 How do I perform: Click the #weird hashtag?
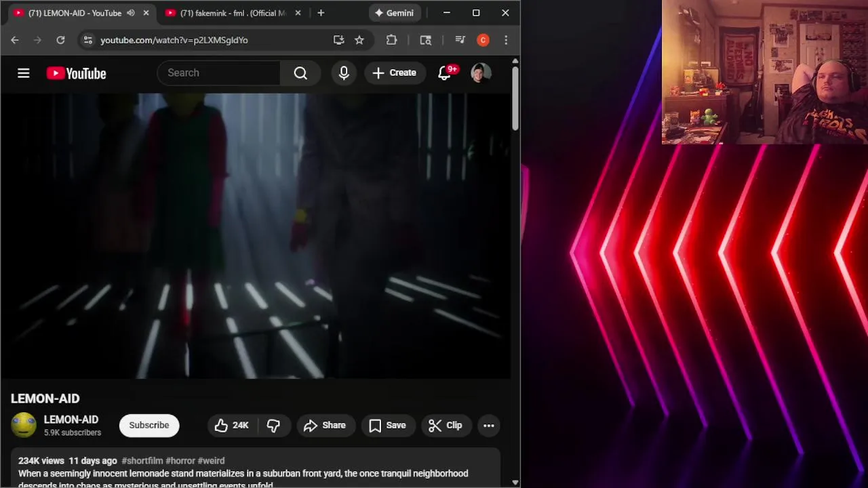[211, 461]
